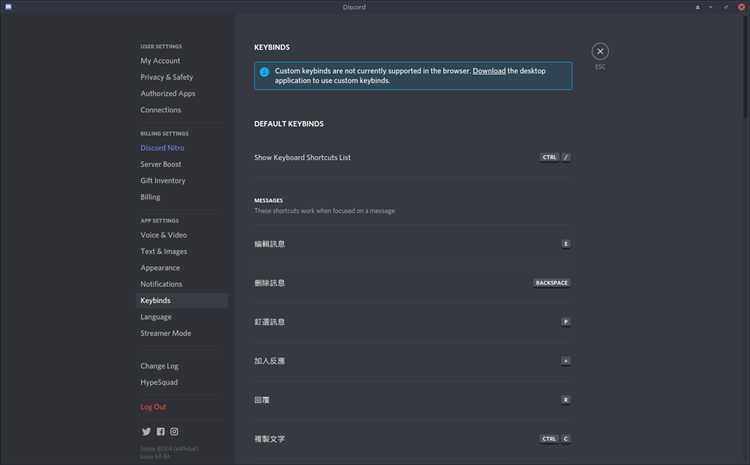Viewport: 750px width, 465px height.
Task: Click the 複製文字 keybind row label
Action: (269, 439)
